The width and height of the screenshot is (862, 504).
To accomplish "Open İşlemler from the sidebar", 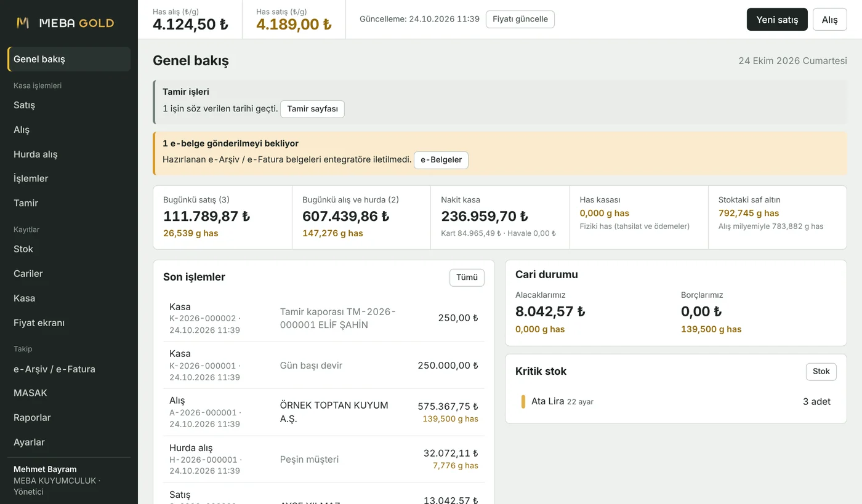I will tap(69, 178).
